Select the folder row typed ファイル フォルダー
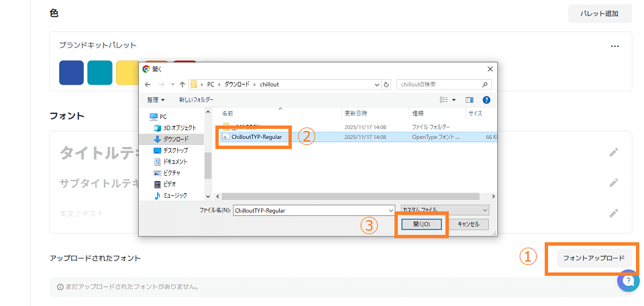644x306 pixels. click(358, 127)
